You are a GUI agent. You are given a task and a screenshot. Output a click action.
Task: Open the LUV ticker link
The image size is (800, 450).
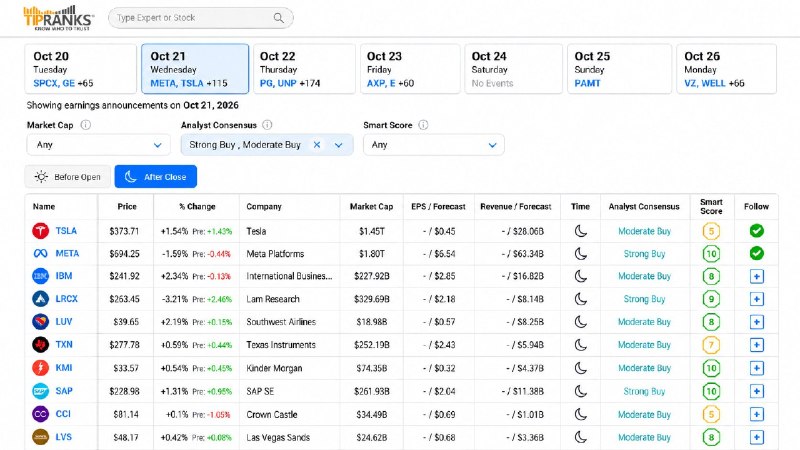(x=64, y=322)
